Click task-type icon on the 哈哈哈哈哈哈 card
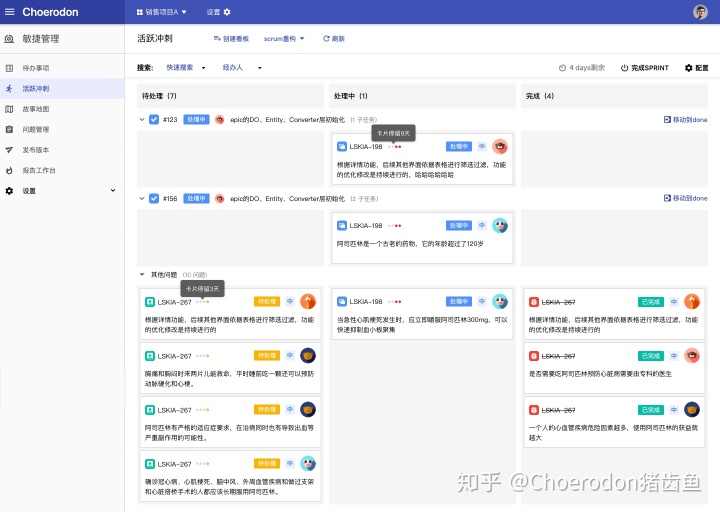 [342, 146]
